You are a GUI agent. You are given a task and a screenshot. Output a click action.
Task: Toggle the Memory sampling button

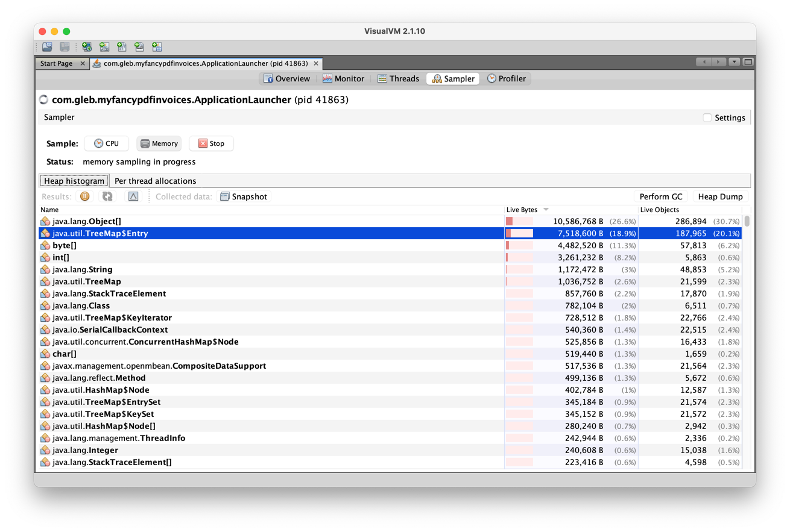[x=159, y=143]
